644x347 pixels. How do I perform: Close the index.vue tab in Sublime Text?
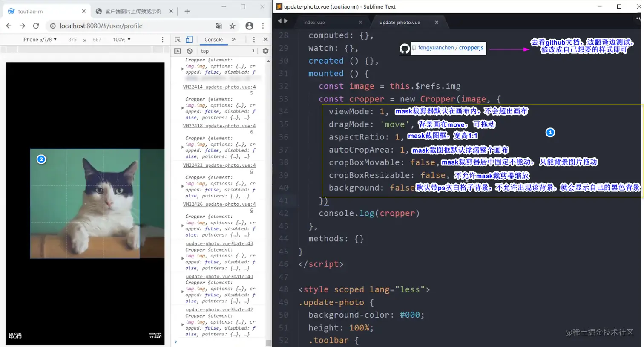tap(360, 22)
